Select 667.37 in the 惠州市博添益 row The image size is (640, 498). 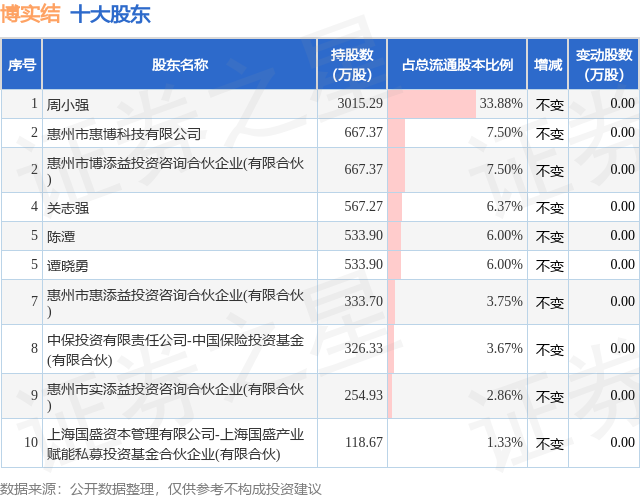pos(364,169)
